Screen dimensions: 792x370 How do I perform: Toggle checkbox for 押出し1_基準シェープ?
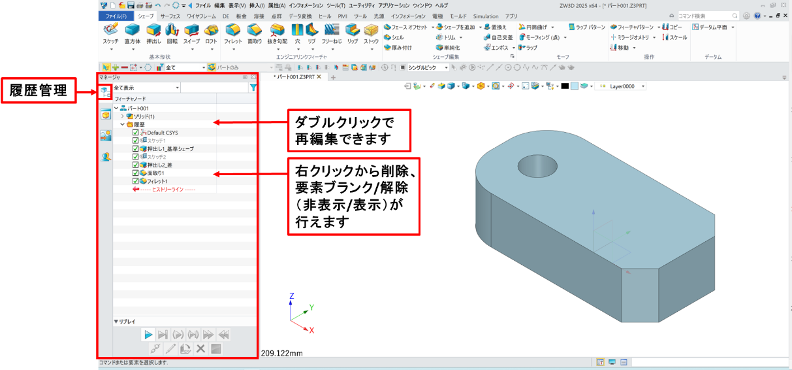coord(135,148)
